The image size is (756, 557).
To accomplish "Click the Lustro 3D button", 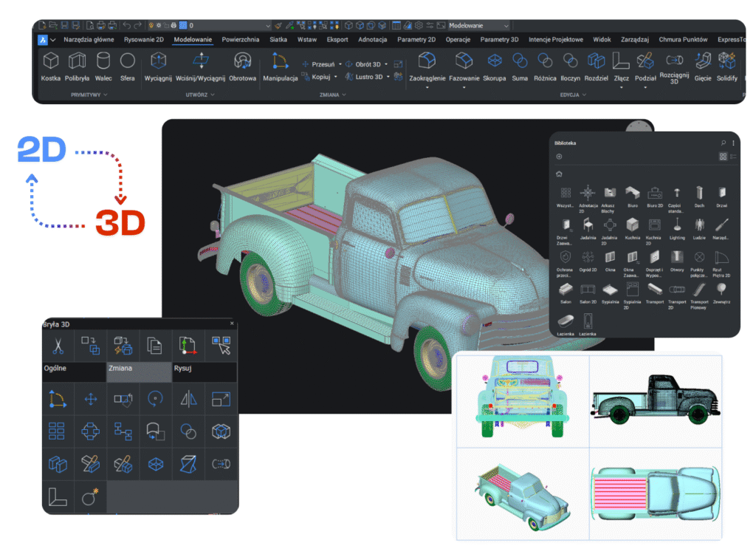I will coord(368,76).
